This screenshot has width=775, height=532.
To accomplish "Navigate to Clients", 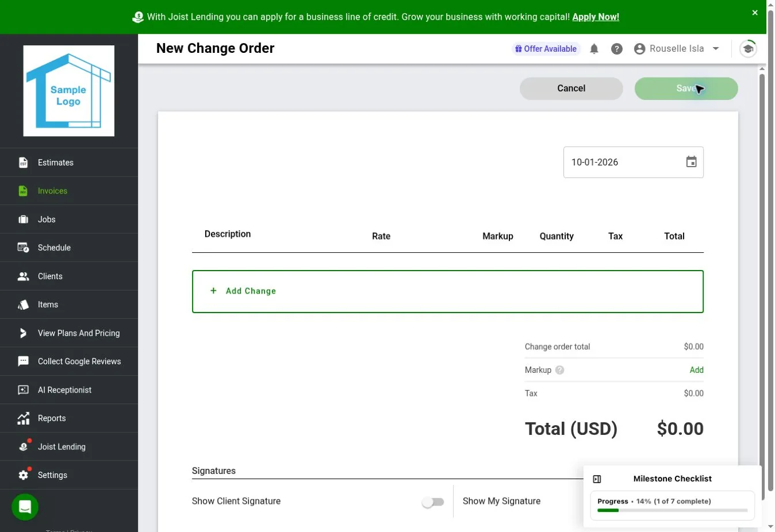I will pos(69,276).
